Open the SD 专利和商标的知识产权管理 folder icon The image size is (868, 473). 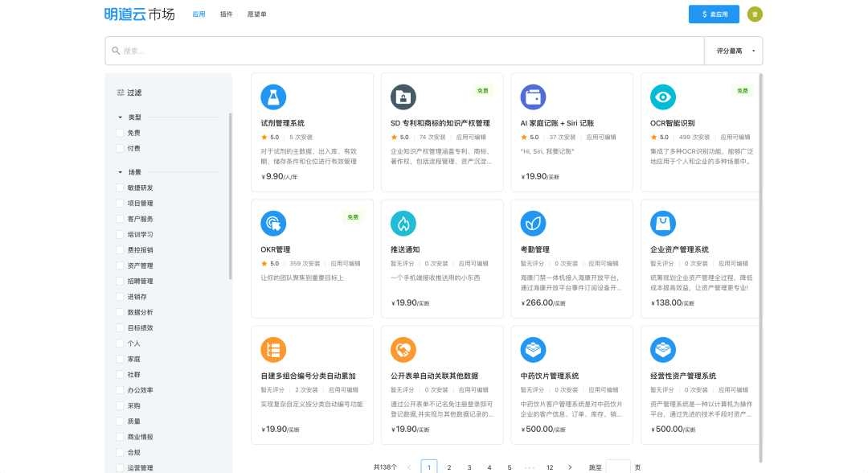[x=403, y=97]
